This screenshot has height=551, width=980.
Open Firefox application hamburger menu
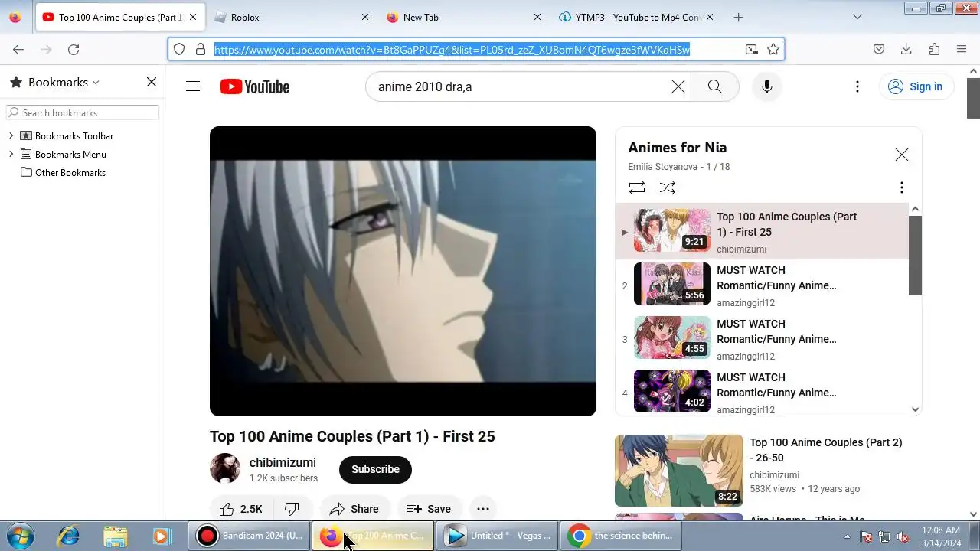pos(962,49)
